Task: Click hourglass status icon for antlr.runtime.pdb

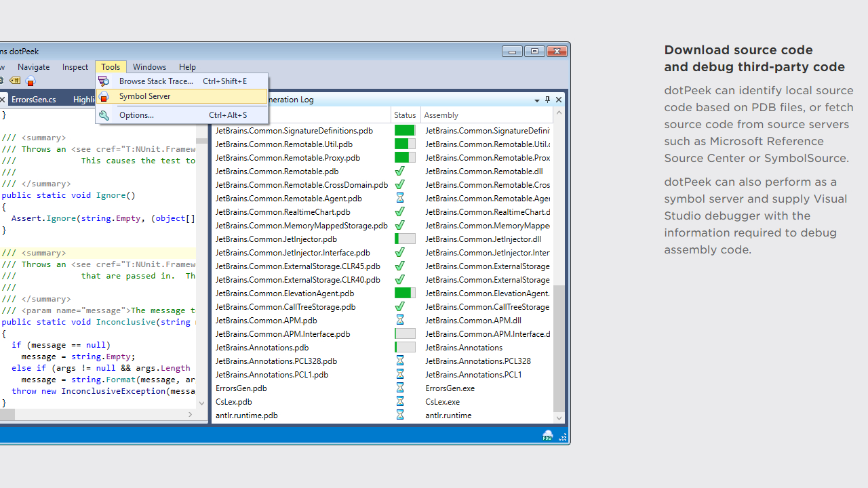Action: [400, 415]
